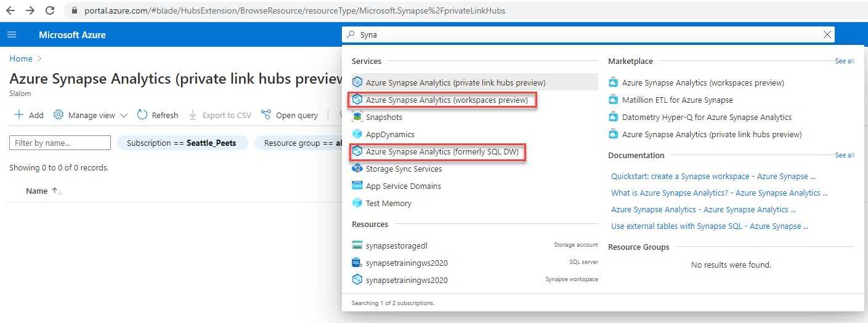This screenshot has height=323, width=868.
Task: Click the padlock icon in address bar
Action: pos(75,10)
